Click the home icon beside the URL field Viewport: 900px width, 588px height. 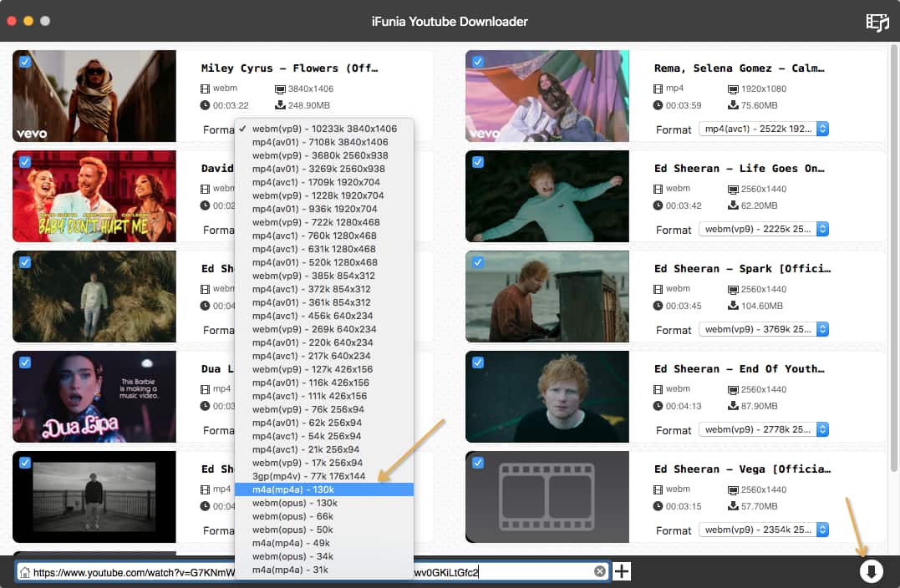[x=25, y=572]
